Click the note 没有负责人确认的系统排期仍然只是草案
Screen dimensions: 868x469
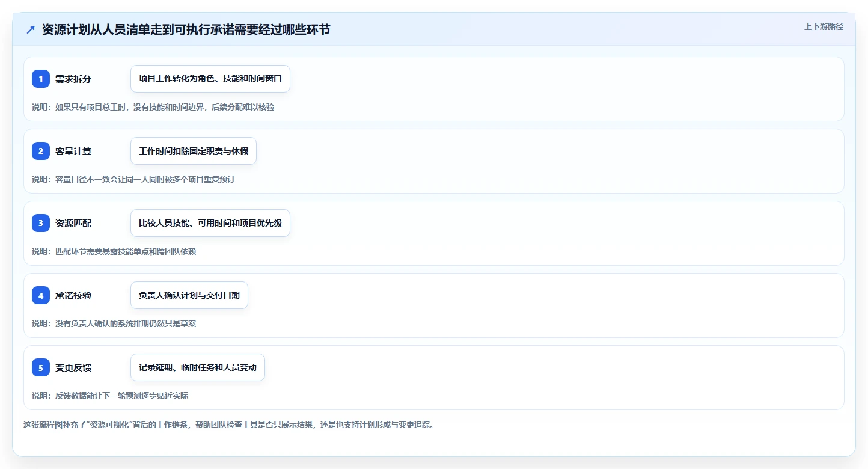pos(114,323)
